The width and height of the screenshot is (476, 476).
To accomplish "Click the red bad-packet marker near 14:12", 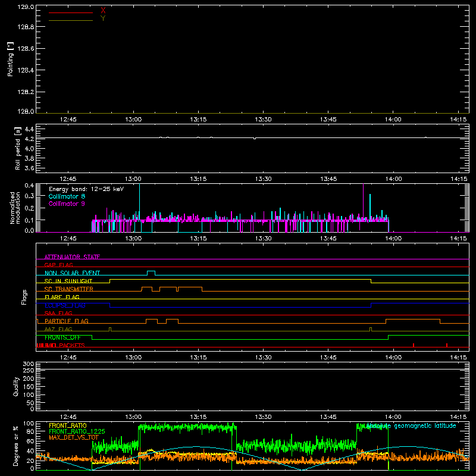I will [447, 345].
